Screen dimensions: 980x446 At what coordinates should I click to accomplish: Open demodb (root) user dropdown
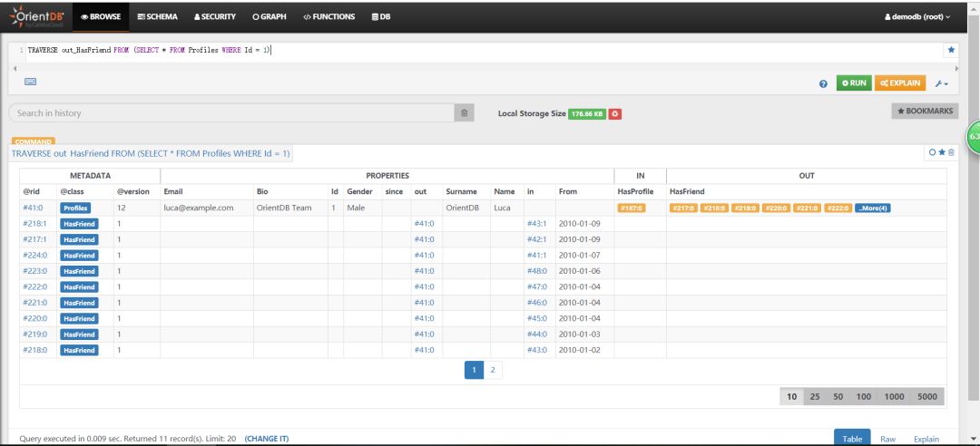click(x=916, y=17)
